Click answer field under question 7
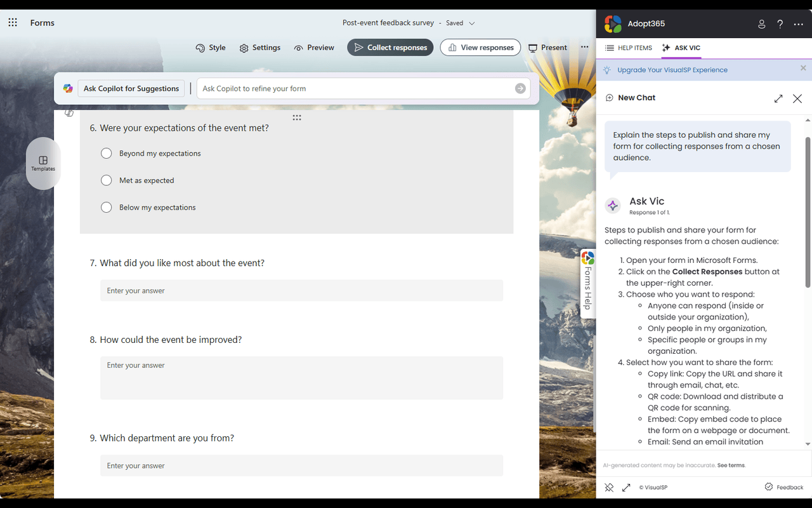The width and height of the screenshot is (812, 508). [301, 290]
